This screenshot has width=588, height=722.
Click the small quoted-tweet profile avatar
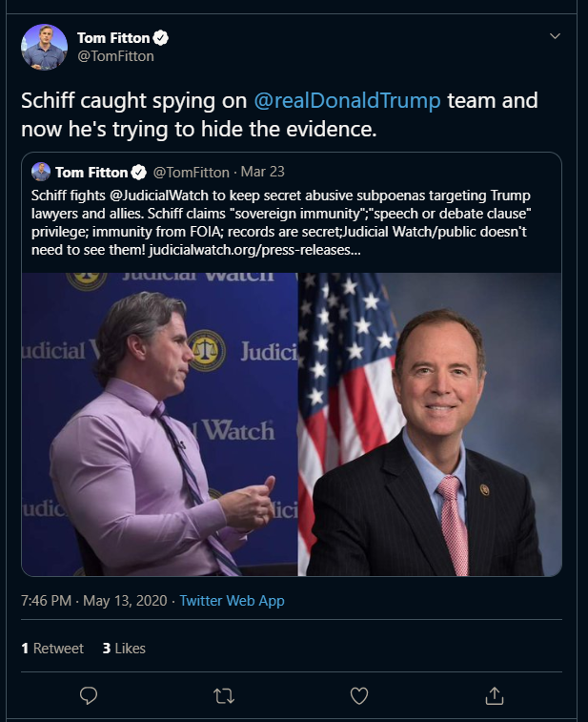point(41,172)
